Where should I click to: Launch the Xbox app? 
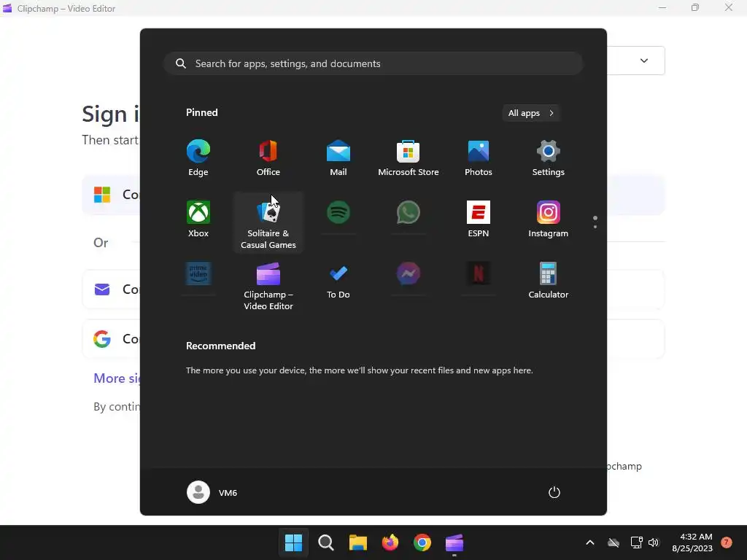tap(198, 219)
